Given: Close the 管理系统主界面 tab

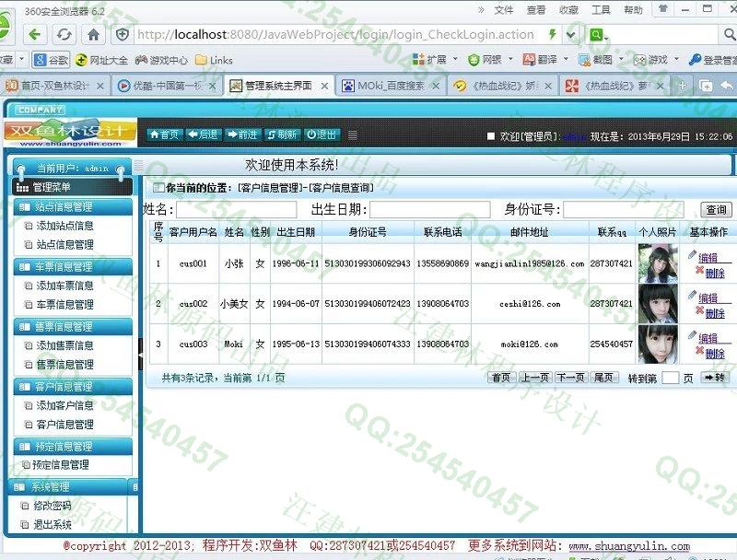Looking at the screenshot, I should click(324, 86).
